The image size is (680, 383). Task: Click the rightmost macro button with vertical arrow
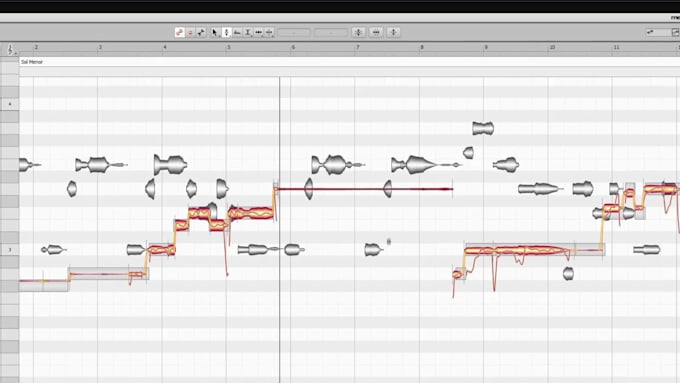[393, 32]
